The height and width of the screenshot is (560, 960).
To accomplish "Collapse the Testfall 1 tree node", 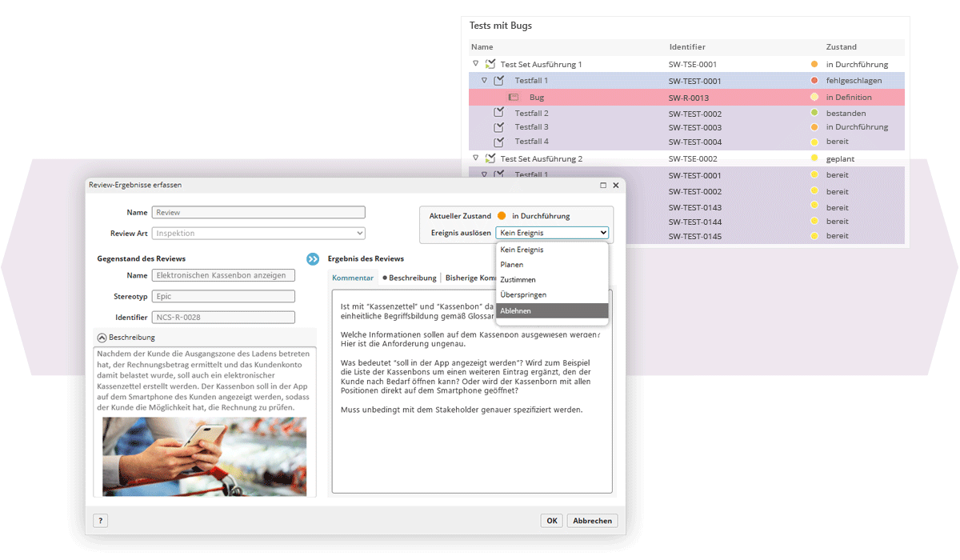I will [484, 80].
